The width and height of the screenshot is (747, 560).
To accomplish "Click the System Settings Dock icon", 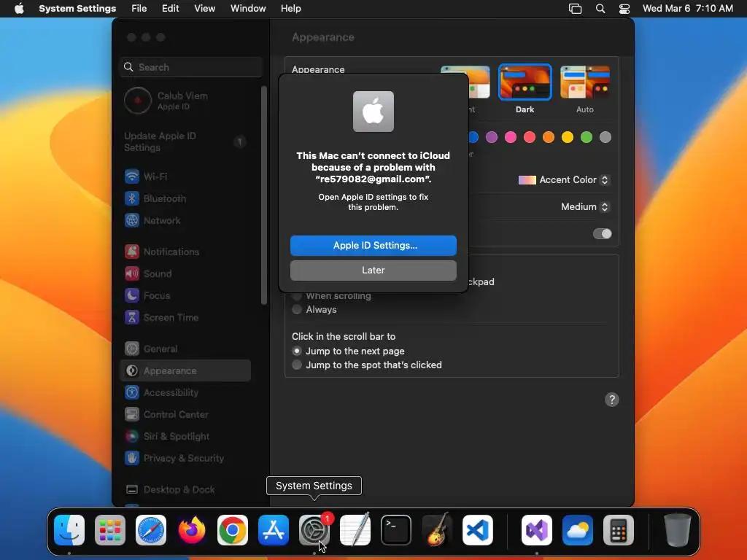I will (x=314, y=530).
